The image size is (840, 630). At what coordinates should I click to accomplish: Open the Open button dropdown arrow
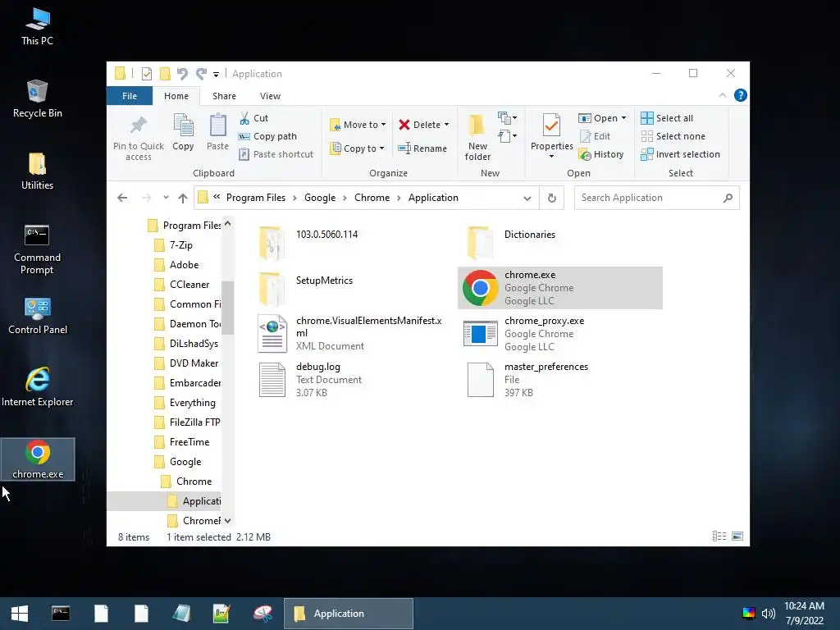(x=623, y=118)
